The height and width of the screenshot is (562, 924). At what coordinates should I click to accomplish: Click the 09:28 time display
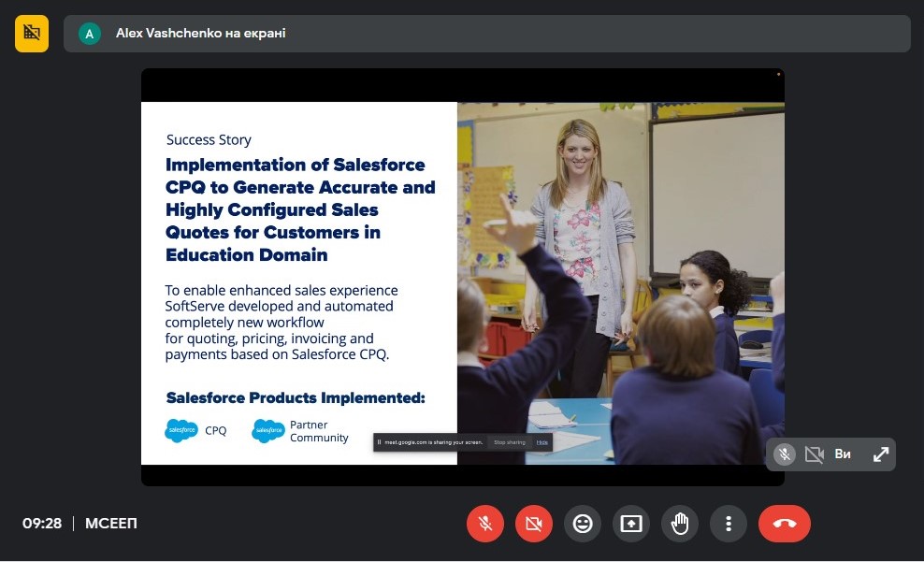[x=42, y=523]
